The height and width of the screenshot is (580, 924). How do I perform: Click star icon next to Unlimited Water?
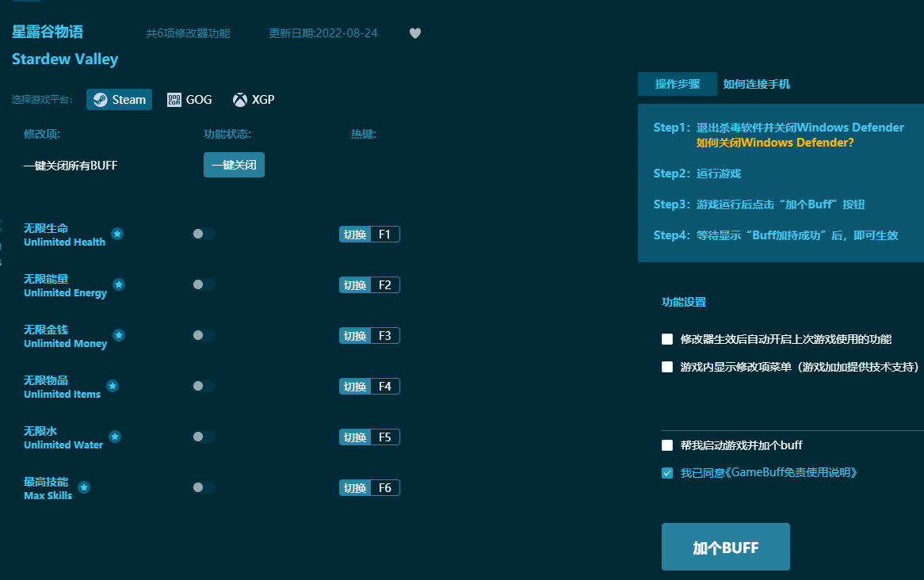click(115, 437)
